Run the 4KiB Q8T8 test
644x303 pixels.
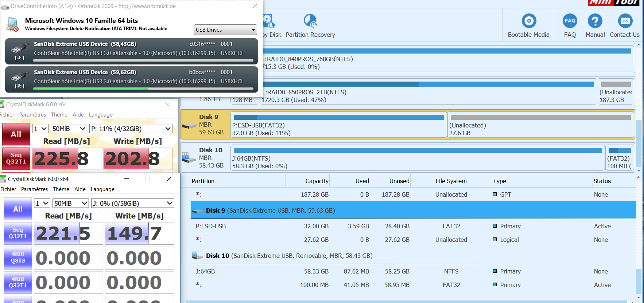click(x=18, y=257)
